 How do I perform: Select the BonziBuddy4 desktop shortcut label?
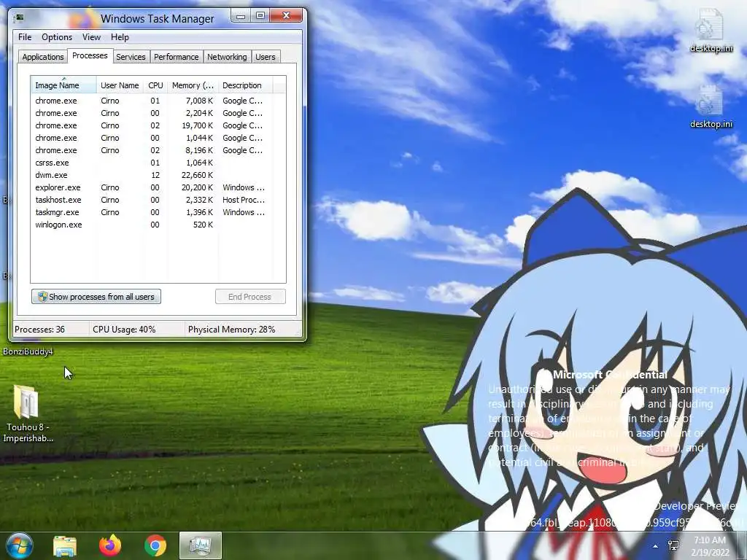click(x=28, y=352)
